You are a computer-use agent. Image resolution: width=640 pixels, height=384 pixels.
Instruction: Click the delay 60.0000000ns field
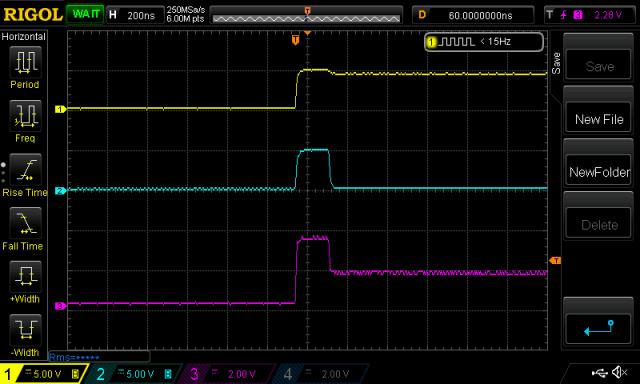pyautogui.click(x=473, y=15)
